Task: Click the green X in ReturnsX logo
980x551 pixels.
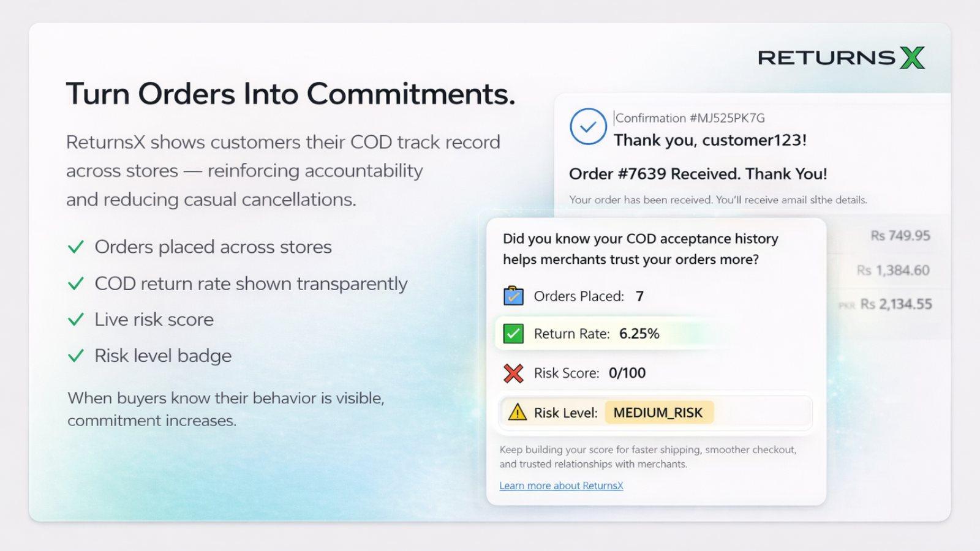Action: click(913, 58)
